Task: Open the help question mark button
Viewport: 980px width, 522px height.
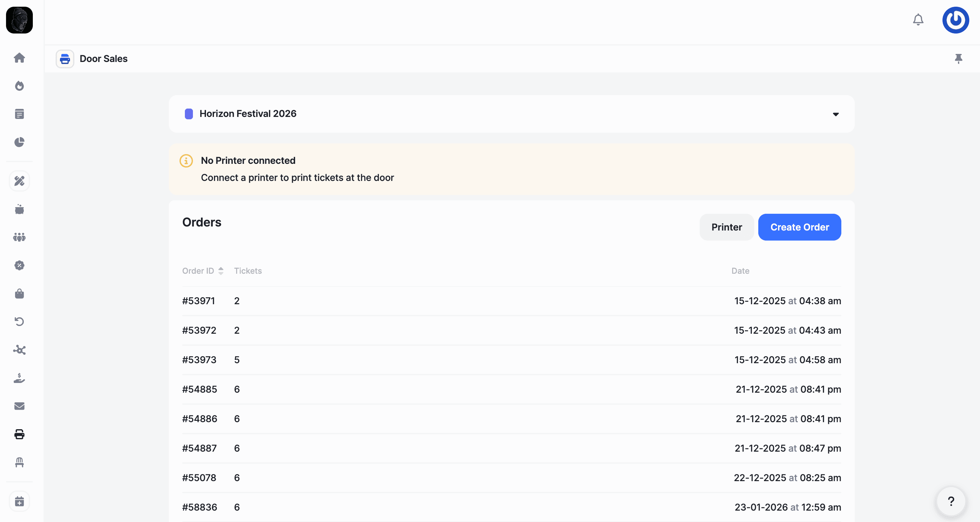Action: pyautogui.click(x=951, y=502)
